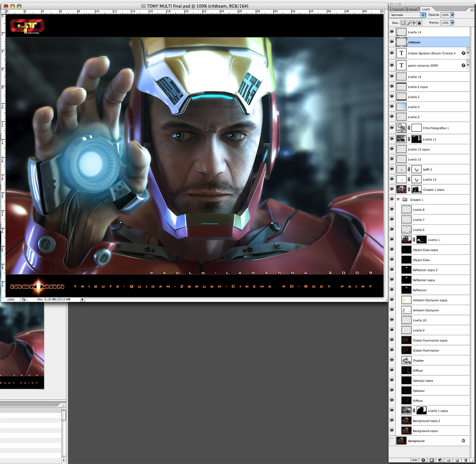
Task: Click the Doc: 6,18 MB/225,0 MB status text
Action: pyautogui.click(x=54, y=300)
